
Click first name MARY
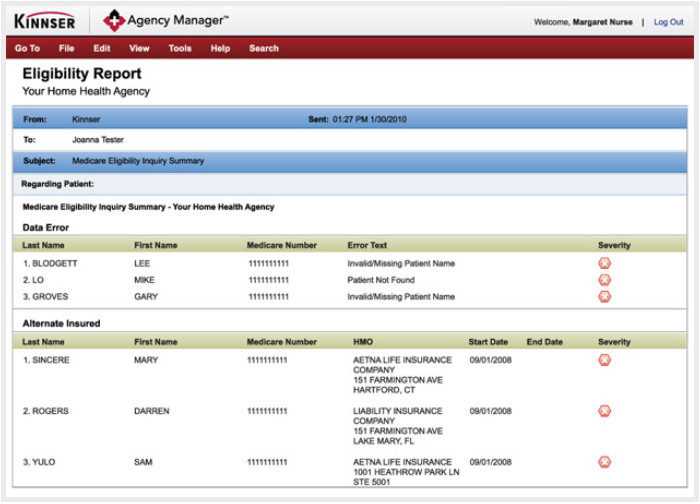(x=146, y=360)
